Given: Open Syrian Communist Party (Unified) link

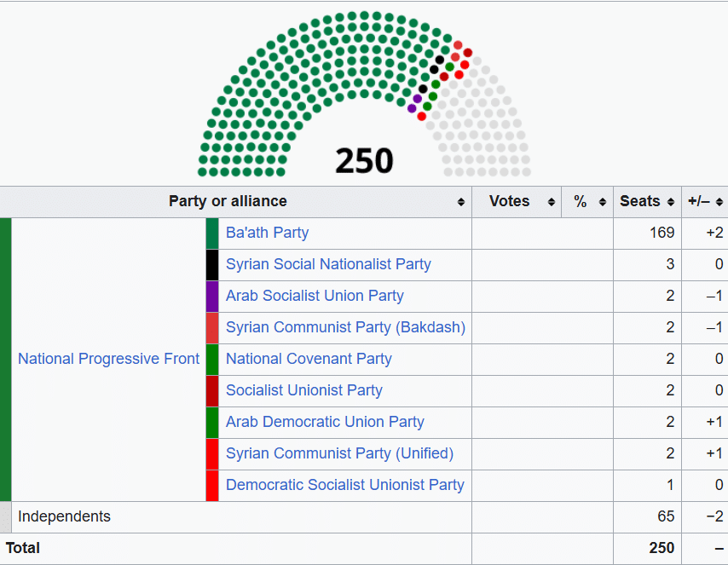Looking at the screenshot, I should [x=339, y=453].
